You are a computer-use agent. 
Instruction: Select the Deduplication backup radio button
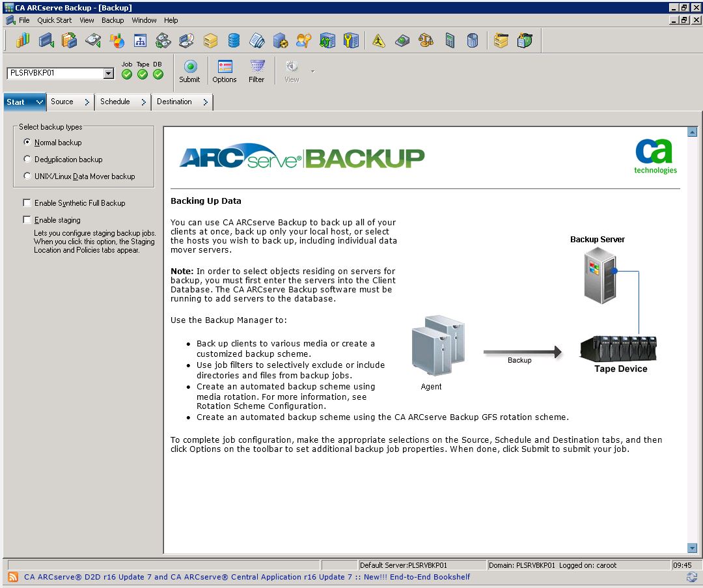tap(27, 160)
